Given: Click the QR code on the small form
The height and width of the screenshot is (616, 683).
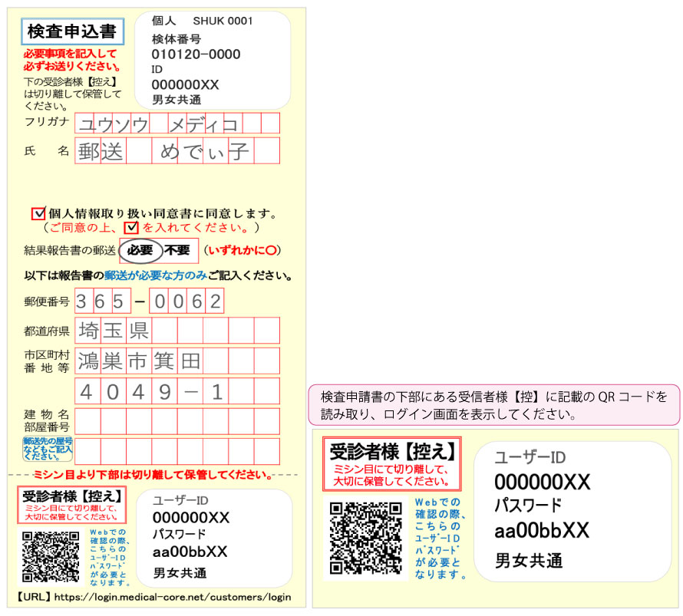Looking at the screenshot, I should coord(51,557).
